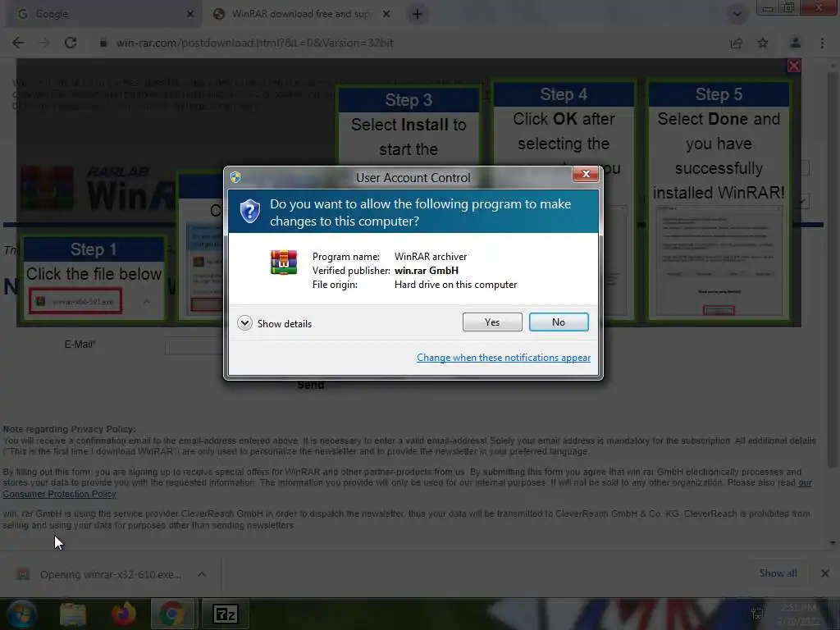Reload the current page
The width and height of the screenshot is (840, 630).
click(x=71, y=43)
